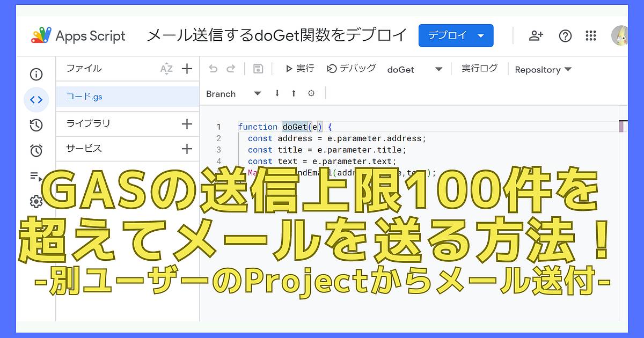Image resolution: width=644 pixels, height=338 pixels.
Task: Select the コード.gs file
Action: (x=85, y=97)
